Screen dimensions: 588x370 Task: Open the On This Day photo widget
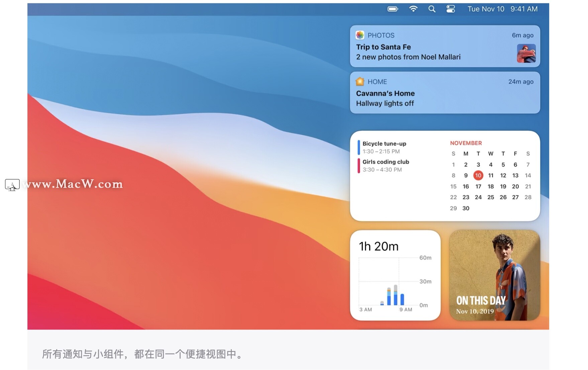click(x=495, y=275)
